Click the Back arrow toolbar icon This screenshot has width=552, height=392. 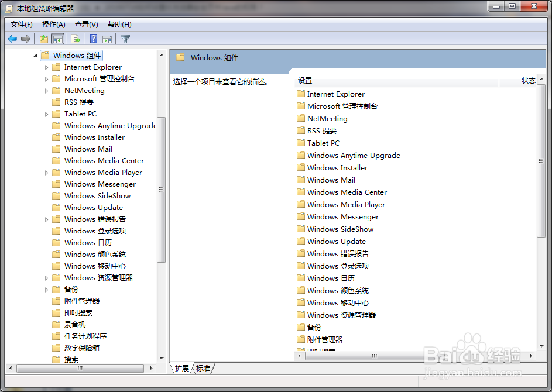coord(12,39)
